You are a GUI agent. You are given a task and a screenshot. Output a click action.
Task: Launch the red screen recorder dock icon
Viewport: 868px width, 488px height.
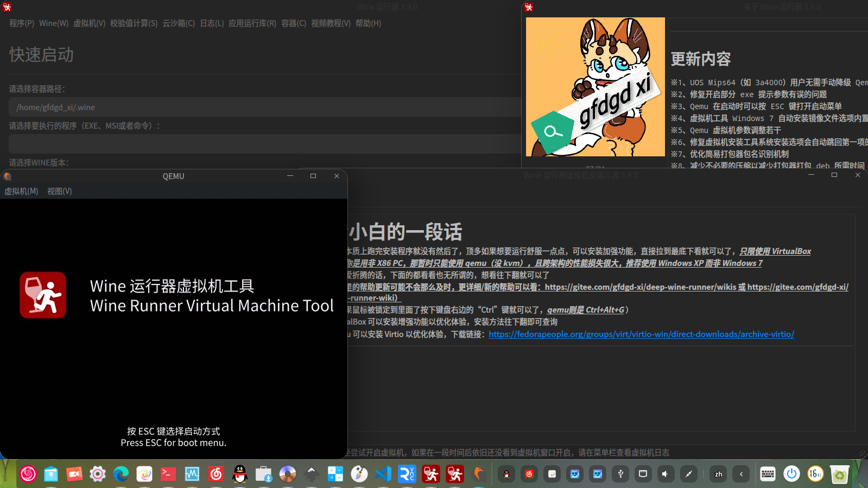tap(74, 474)
